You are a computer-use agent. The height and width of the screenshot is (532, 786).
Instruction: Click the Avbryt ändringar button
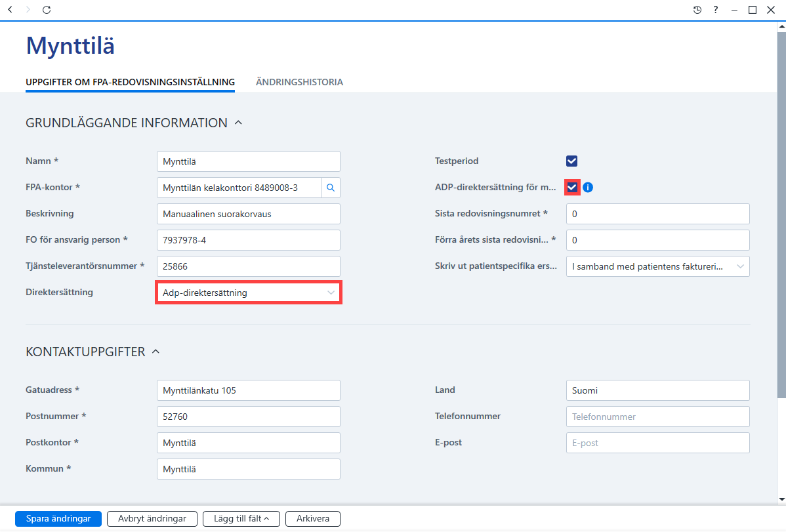click(x=152, y=518)
